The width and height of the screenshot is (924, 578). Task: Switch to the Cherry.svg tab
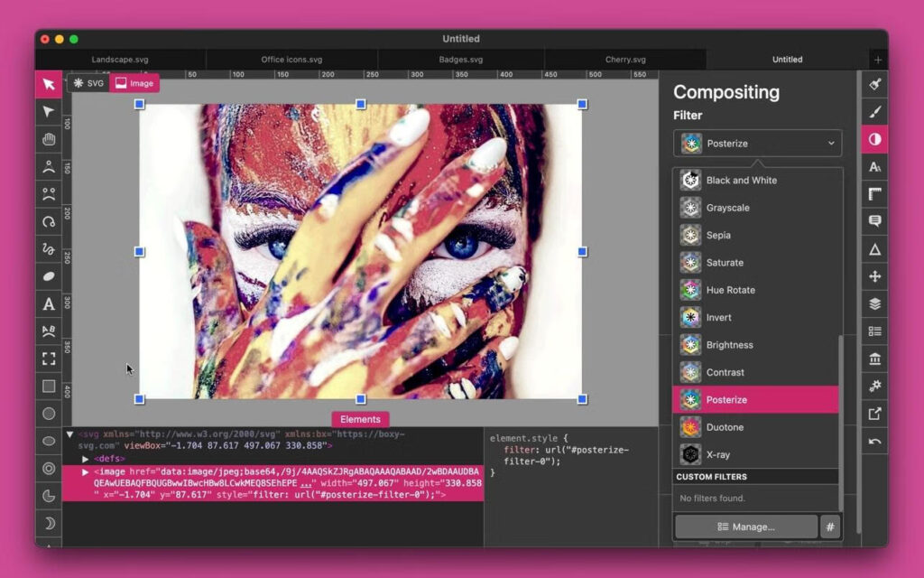click(626, 59)
